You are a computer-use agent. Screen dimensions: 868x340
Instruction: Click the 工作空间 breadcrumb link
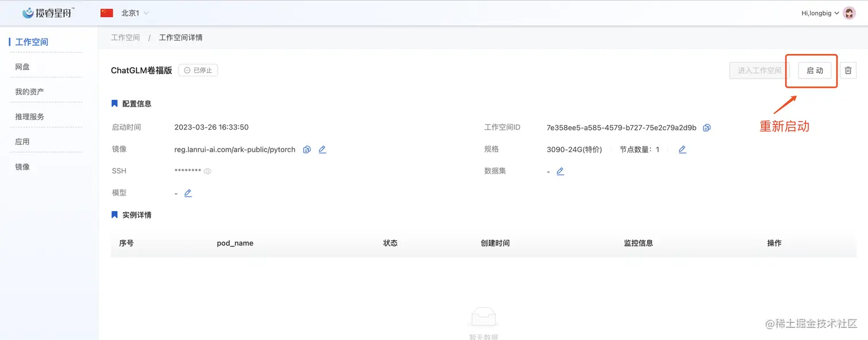pos(125,37)
